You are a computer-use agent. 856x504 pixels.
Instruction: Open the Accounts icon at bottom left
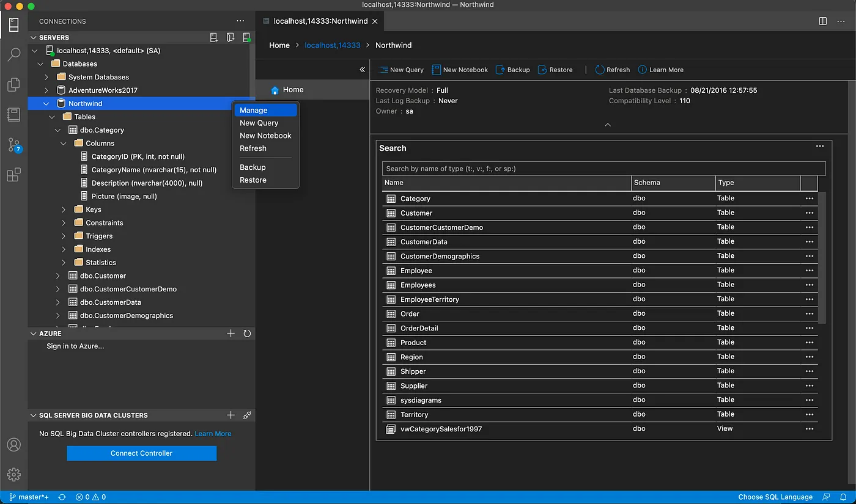[13, 445]
